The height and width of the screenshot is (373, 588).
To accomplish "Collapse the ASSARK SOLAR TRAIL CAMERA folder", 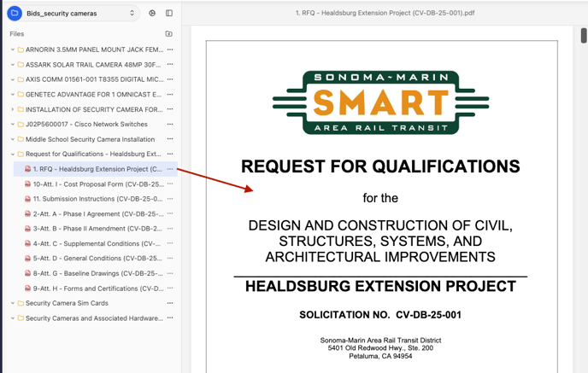I will [12, 64].
